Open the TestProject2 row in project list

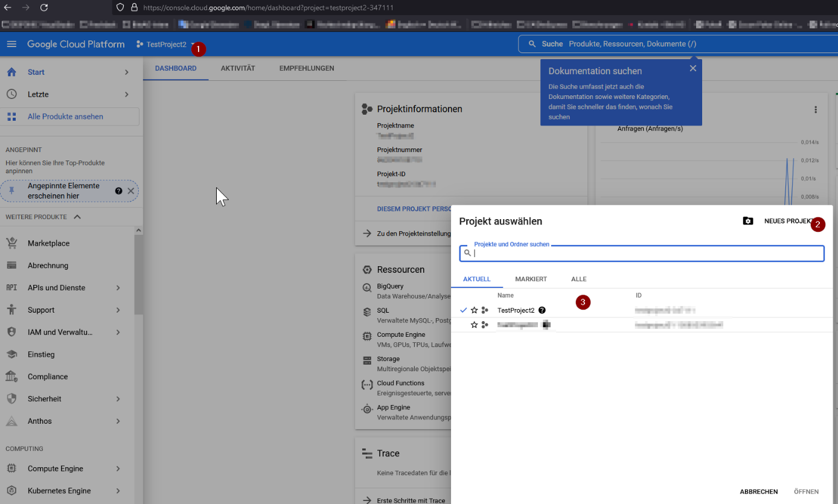coord(642,310)
